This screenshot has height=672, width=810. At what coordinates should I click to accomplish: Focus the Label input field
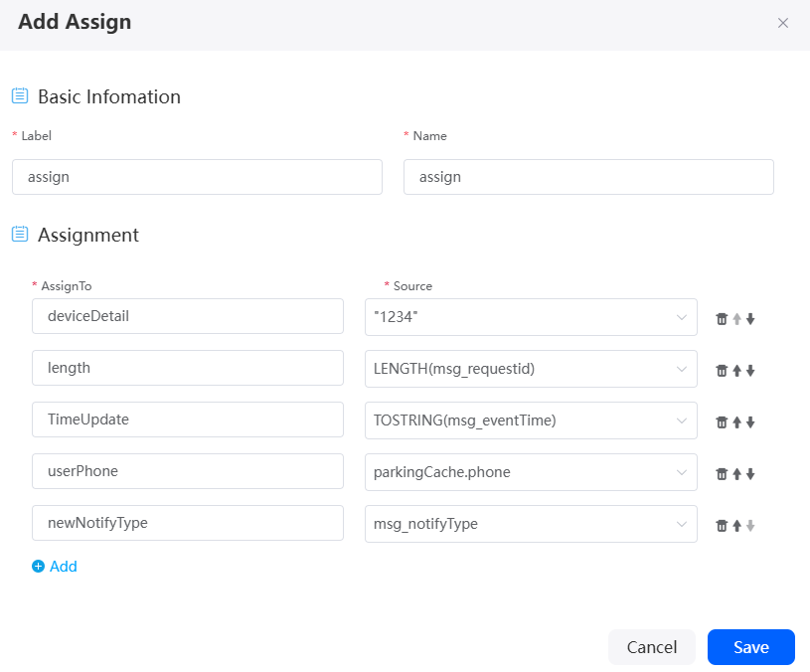click(198, 177)
